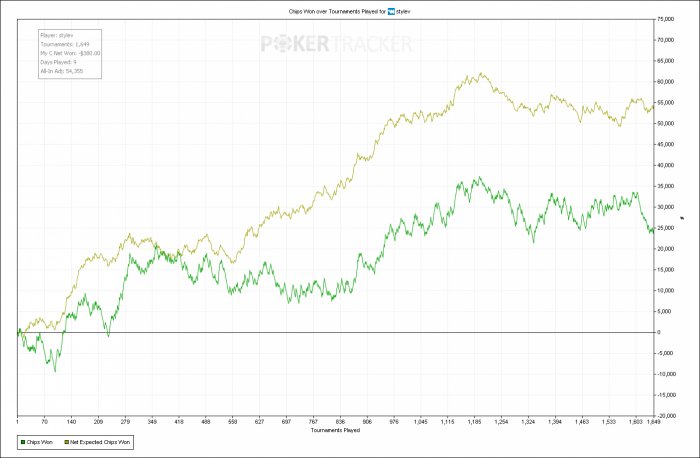700x458 pixels.
Task: Click the 1,649 x-axis tick label
Action: click(654, 421)
